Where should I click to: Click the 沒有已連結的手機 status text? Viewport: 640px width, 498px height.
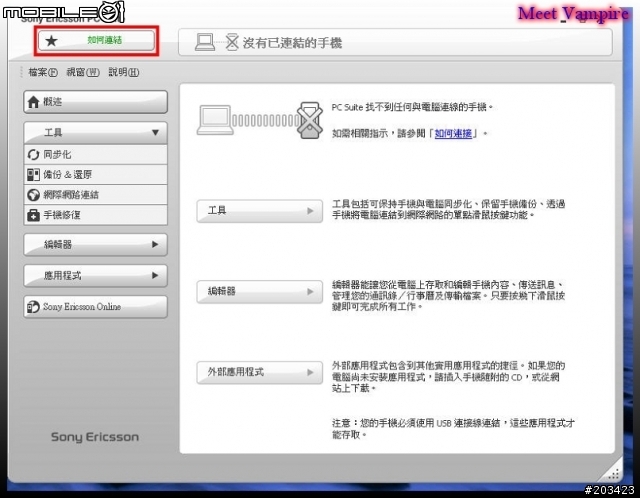click(x=292, y=42)
